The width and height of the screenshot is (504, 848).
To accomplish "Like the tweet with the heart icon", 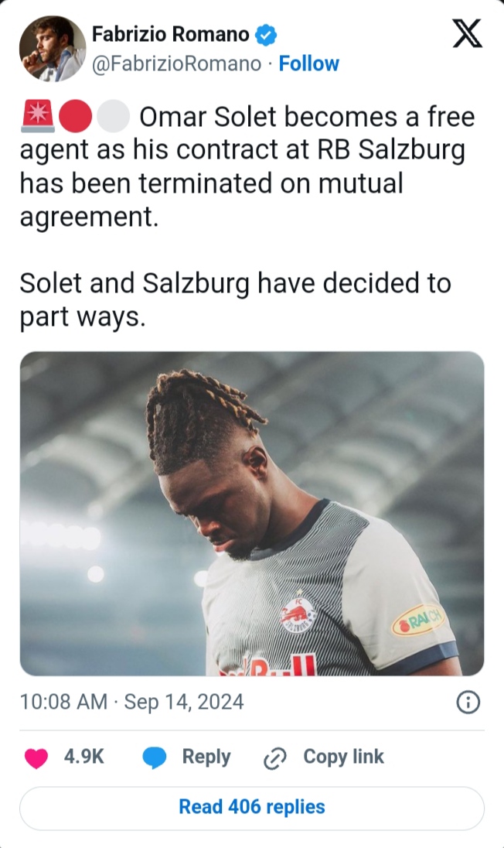I will [x=36, y=757].
